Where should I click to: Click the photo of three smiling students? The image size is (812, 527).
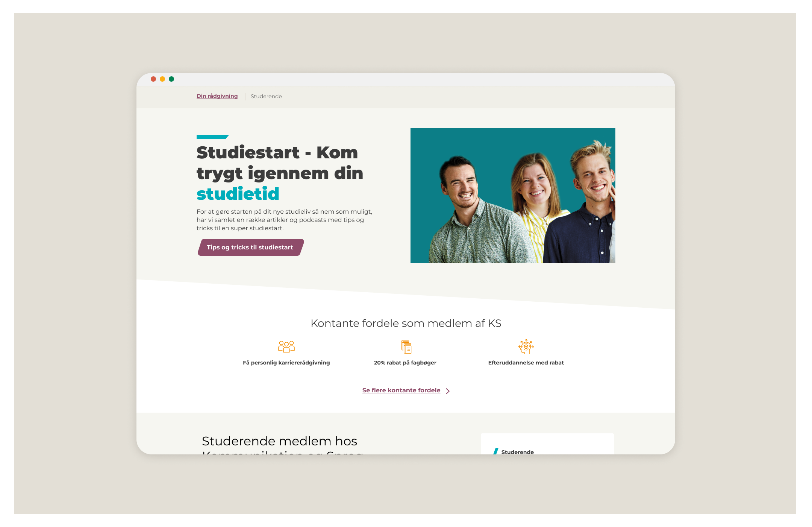click(x=513, y=196)
